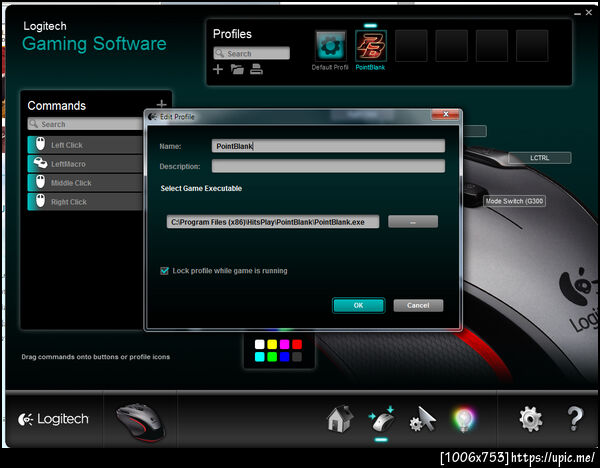
Task: Open lighting settings bulb icon
Action: tap(464, 419)
